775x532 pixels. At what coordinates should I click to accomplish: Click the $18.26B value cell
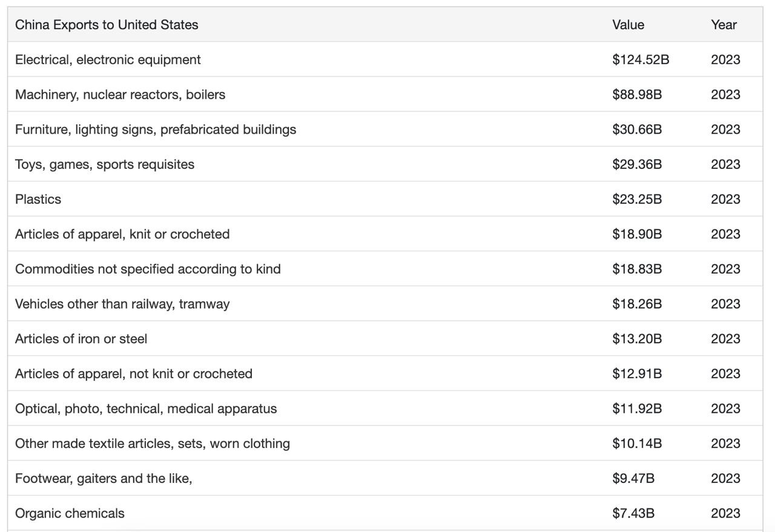[637, 304]
